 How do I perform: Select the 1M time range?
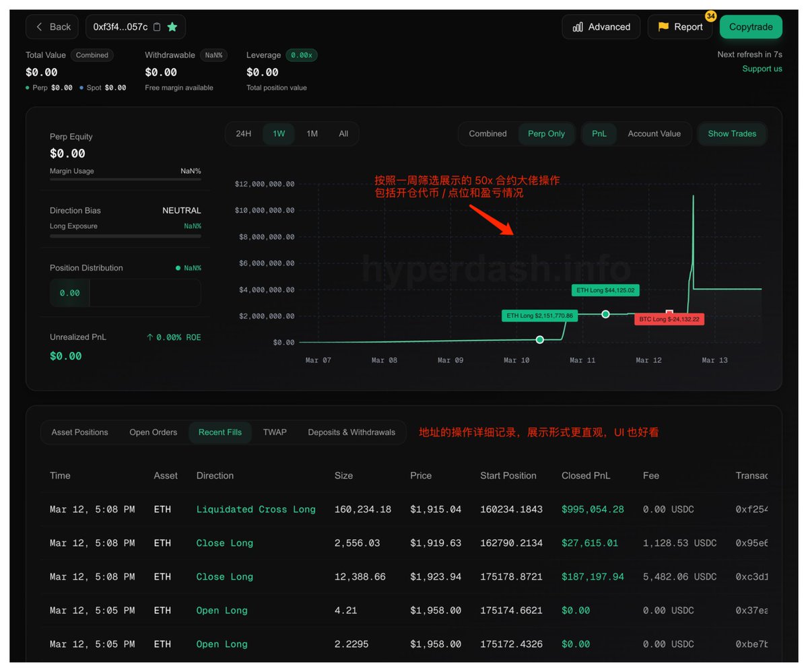[312, 133]
